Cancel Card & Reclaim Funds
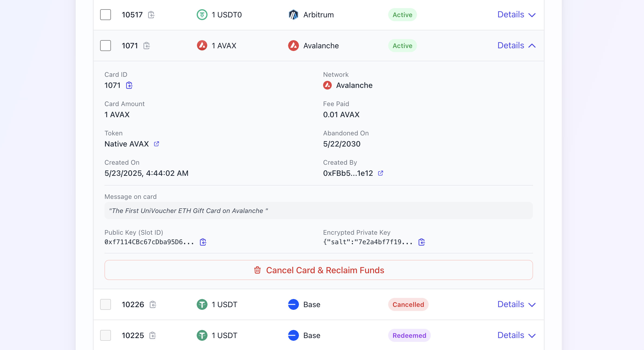644x350 pixels. tap(319, 270)
